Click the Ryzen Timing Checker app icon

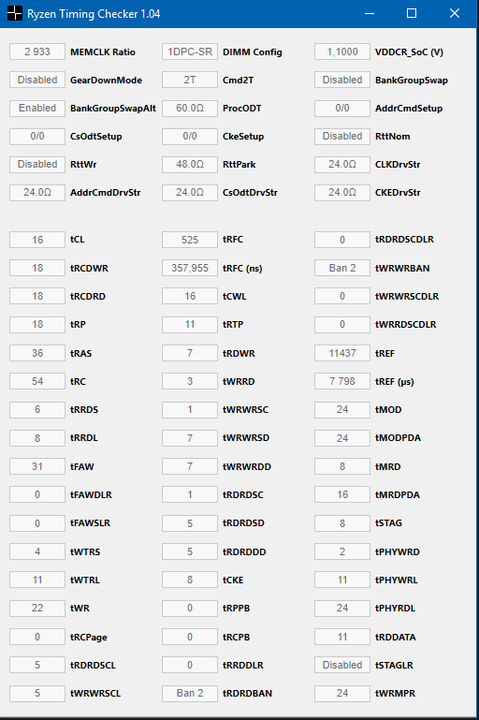[14, 13]
